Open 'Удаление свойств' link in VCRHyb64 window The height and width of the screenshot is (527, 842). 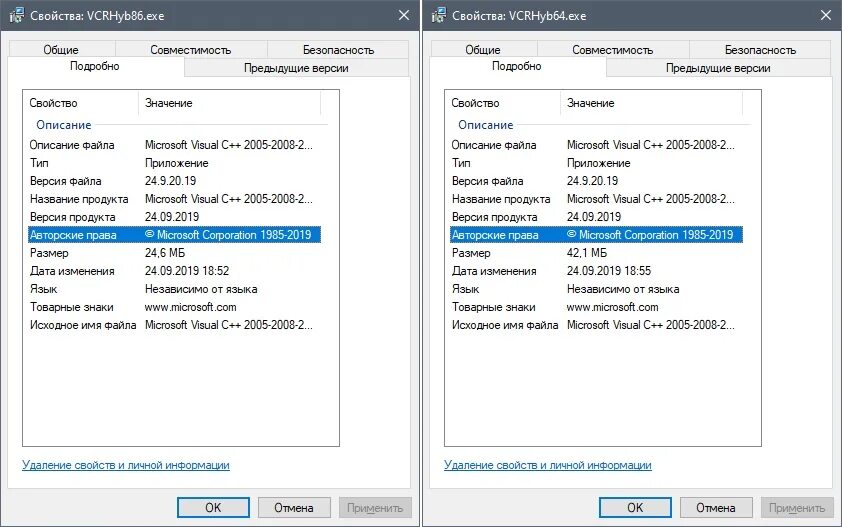(548, 465)
